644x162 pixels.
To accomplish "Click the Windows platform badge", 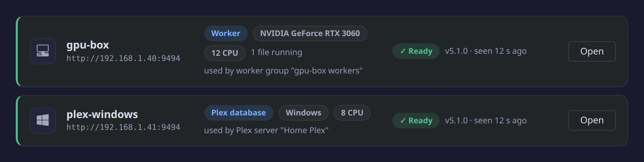I will point(303,113).
